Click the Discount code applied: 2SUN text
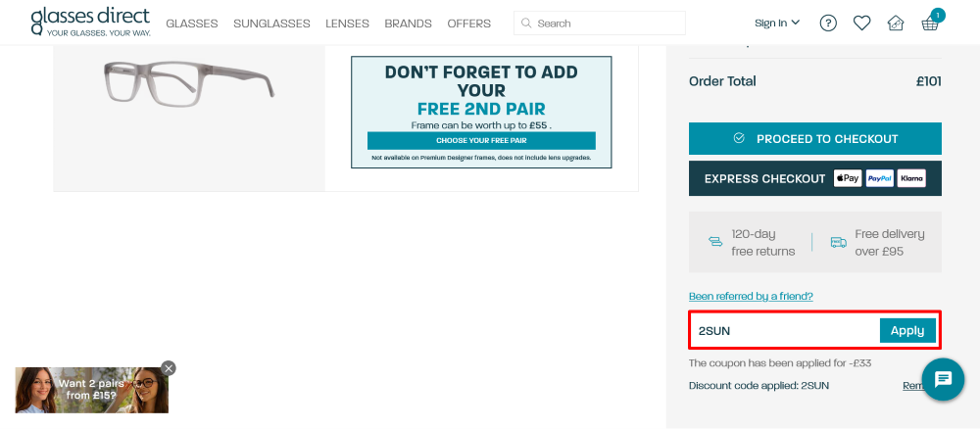 759,386
